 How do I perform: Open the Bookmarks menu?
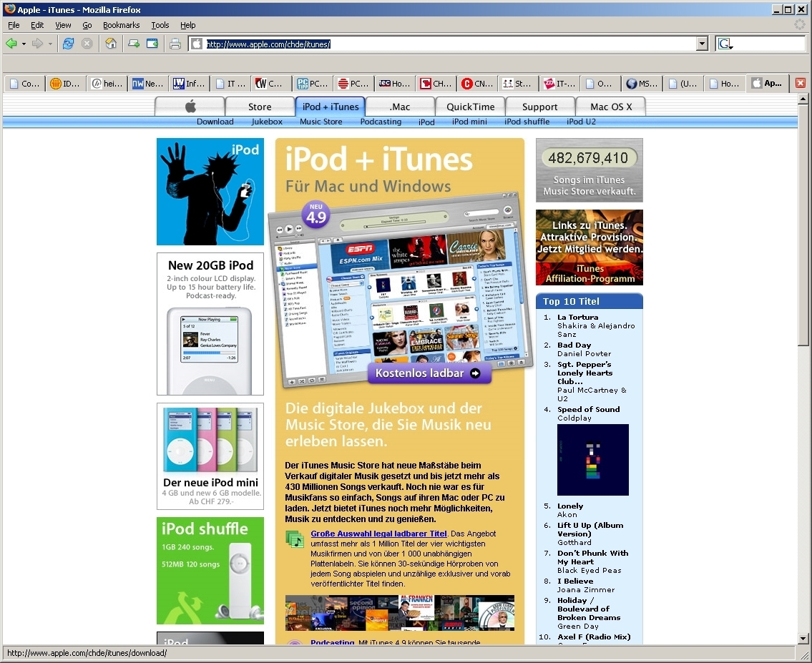tap(121, 25)
